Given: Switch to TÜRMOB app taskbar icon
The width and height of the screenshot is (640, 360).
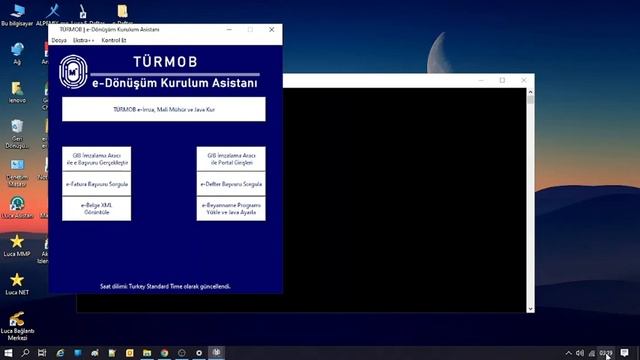Looking at the screenshot, I should 216,352.
